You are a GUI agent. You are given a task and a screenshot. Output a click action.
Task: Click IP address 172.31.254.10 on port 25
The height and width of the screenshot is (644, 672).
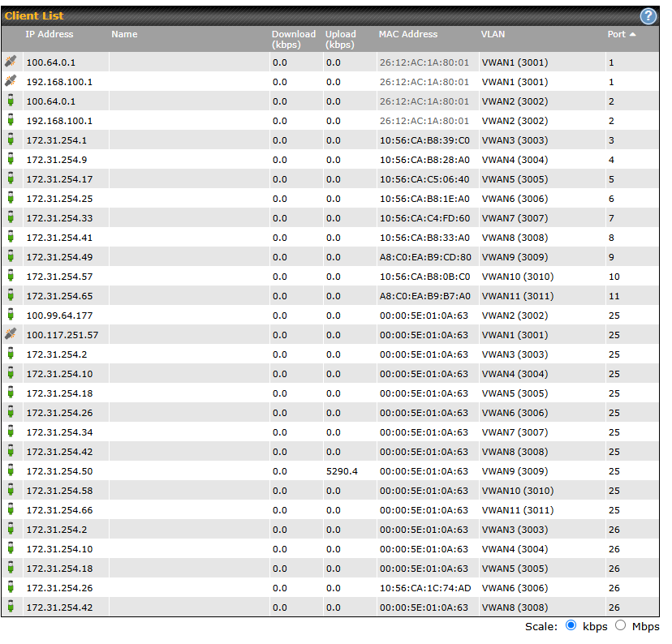59,374
